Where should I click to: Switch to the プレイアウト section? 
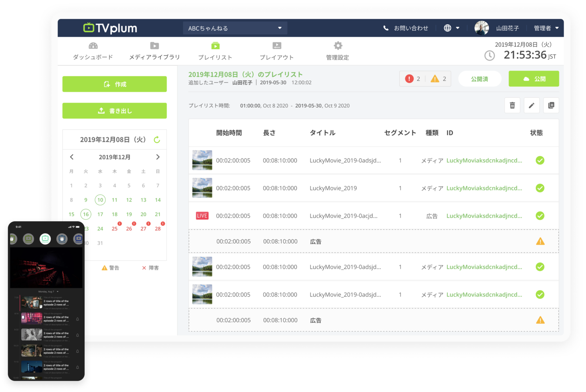tap(276, 51)
